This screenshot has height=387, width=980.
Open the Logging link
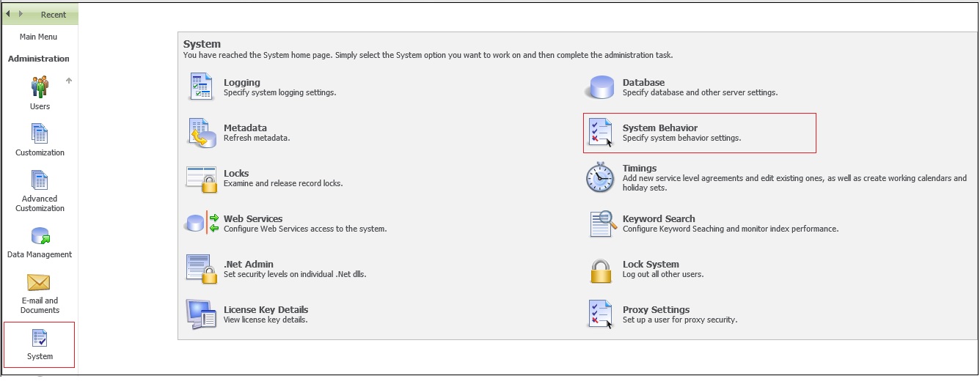coord(242,83)
